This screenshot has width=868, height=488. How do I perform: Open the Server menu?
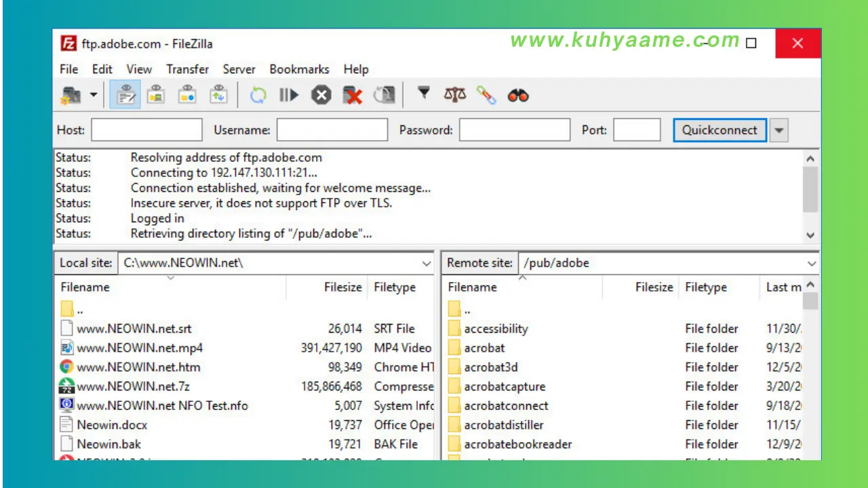click(x=239, y=69)
